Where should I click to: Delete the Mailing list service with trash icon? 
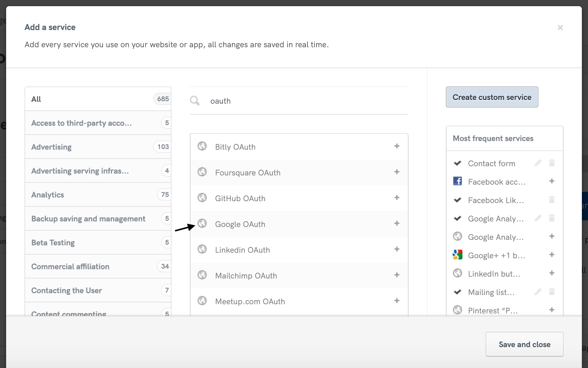click(x=552, y=291)
